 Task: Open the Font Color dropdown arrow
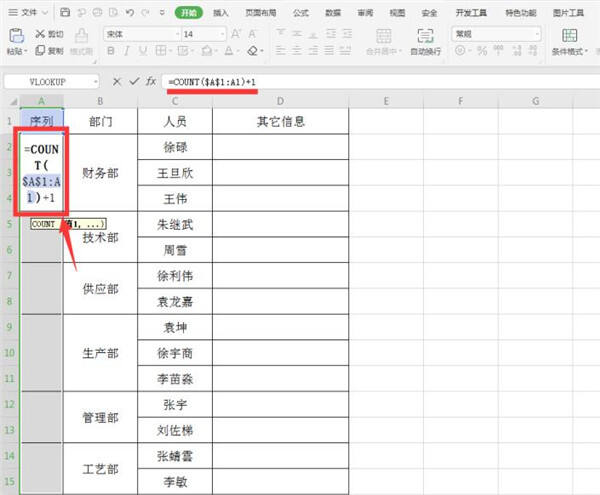238,51
